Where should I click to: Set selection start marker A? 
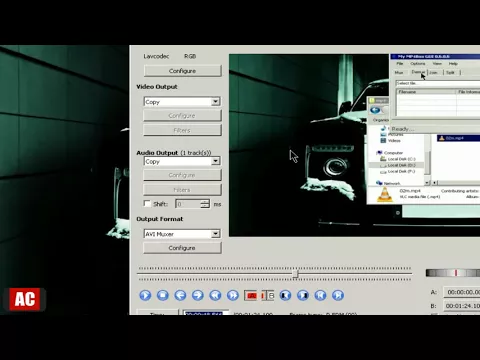point(251,295)
